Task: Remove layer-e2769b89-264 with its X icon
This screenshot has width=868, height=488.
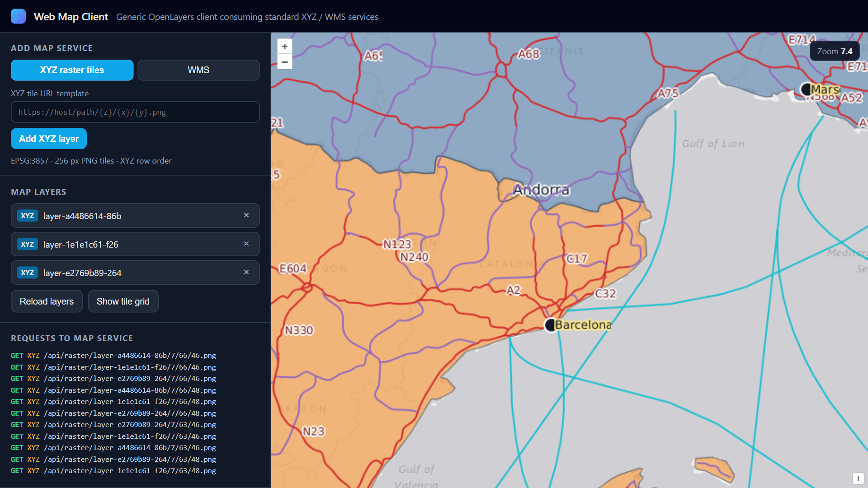Action: tap(246, 272)
